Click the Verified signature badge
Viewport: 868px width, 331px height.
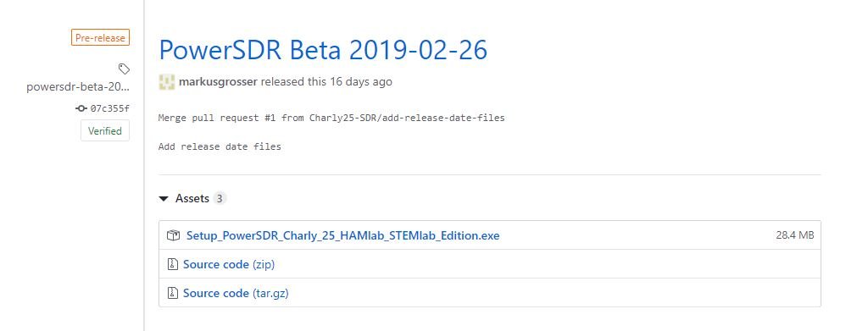coord(105,131)
